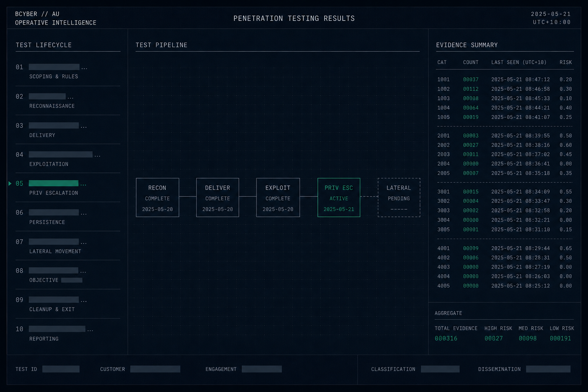The image size is (588, 392).
Task: Select evidence row 3003
Action: pyautogui.click(x=505, y=211)
